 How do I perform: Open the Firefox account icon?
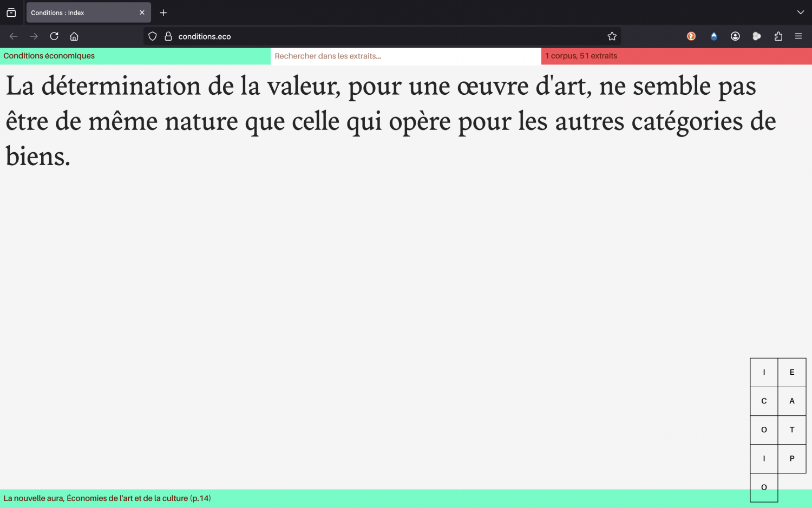point(735,36)
